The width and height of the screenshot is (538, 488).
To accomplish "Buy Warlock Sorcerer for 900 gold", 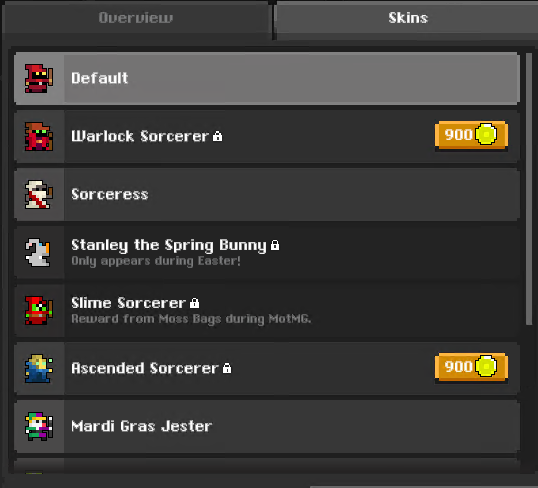I will coord(471,135).
